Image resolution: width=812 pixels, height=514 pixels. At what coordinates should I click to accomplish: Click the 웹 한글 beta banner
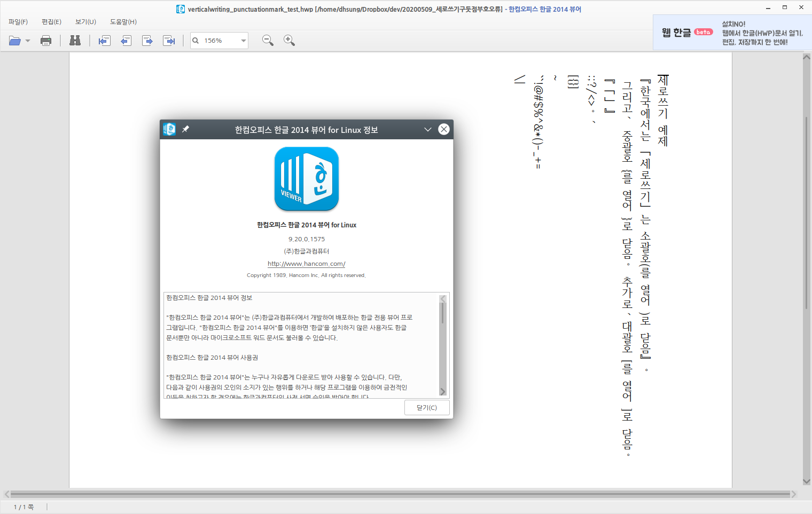[x=732, y=33]
